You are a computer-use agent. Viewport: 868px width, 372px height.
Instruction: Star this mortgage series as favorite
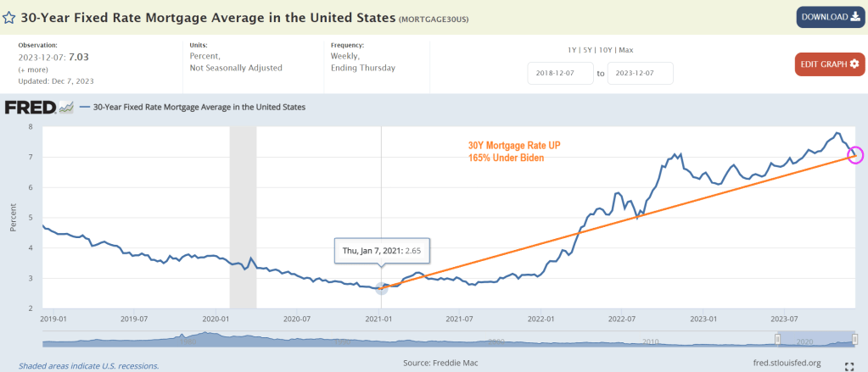click(x=9, y=16)
